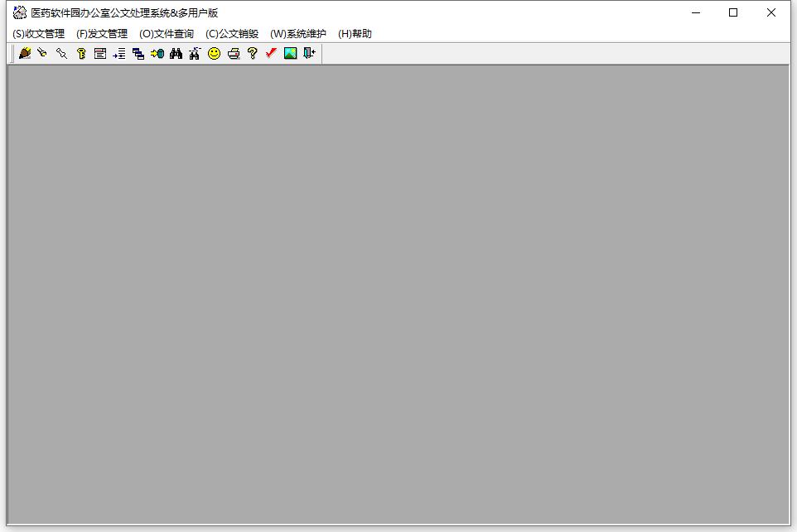Click the yellow arrow database icon
Viewport: 797px width, 532px height.
coord(157,54)
